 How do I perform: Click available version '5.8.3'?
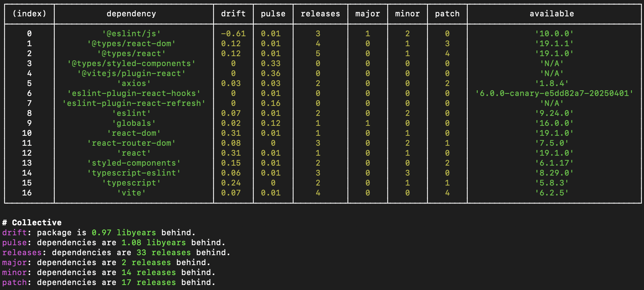[x=552, y=183]
